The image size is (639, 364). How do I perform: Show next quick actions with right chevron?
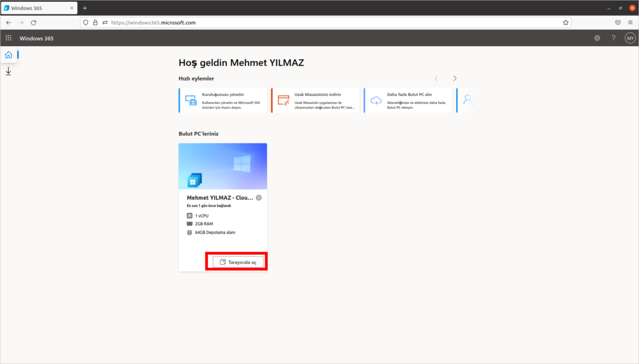click(x=455, y=78)
